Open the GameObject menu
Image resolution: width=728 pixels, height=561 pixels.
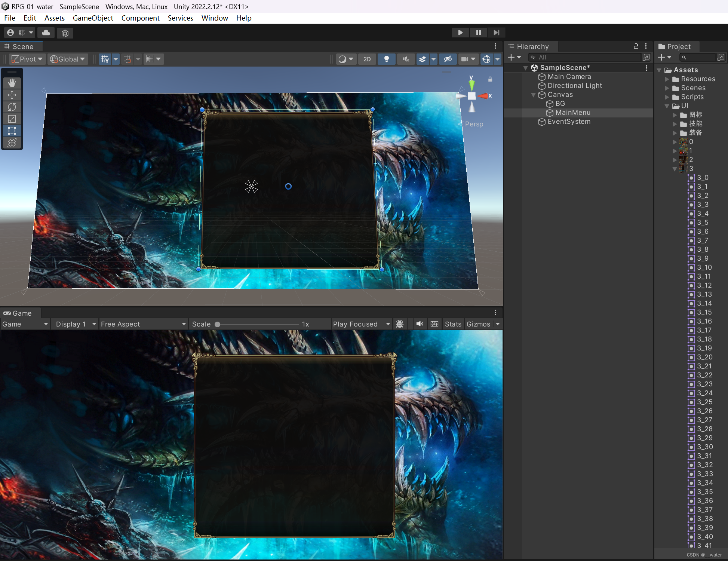(x=93, y=18)
